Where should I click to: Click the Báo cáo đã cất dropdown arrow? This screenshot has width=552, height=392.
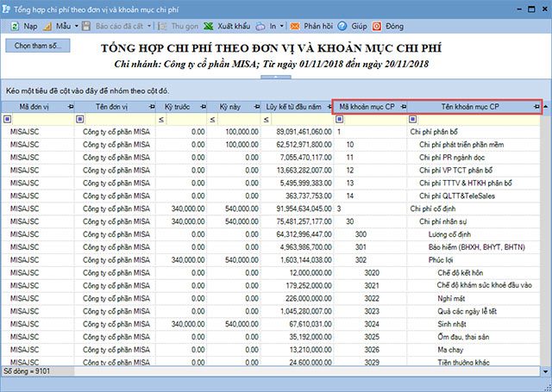click(x=149, y=26)
